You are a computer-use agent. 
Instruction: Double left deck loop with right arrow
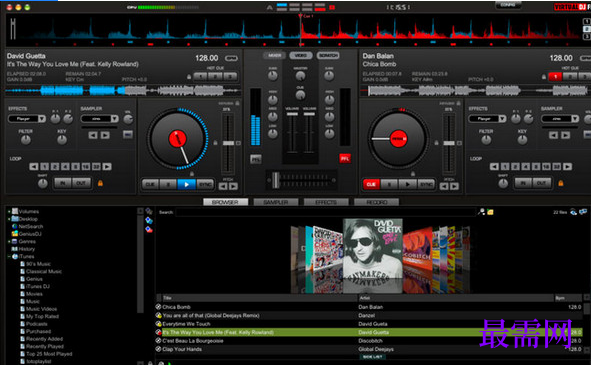[x=107, y=166]
